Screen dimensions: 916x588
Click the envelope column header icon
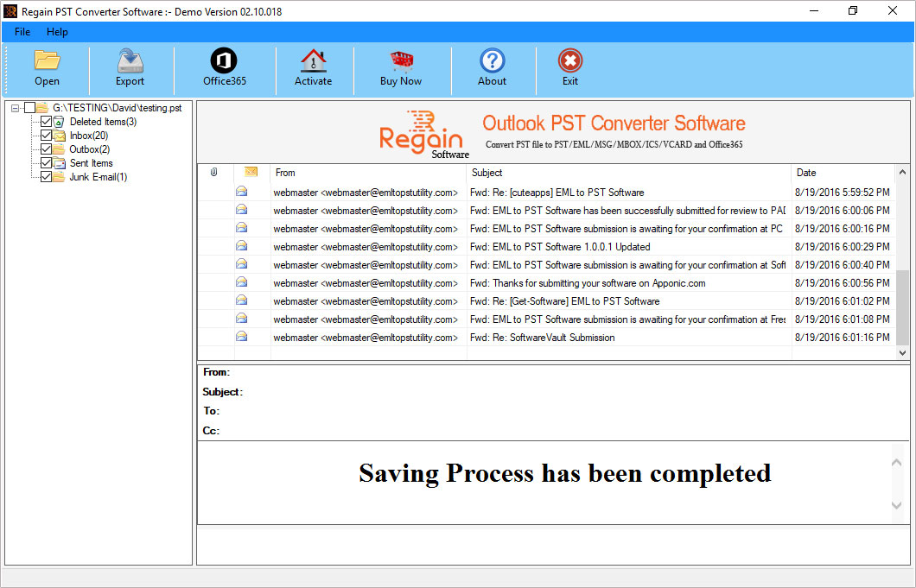(x=251, y=172)
